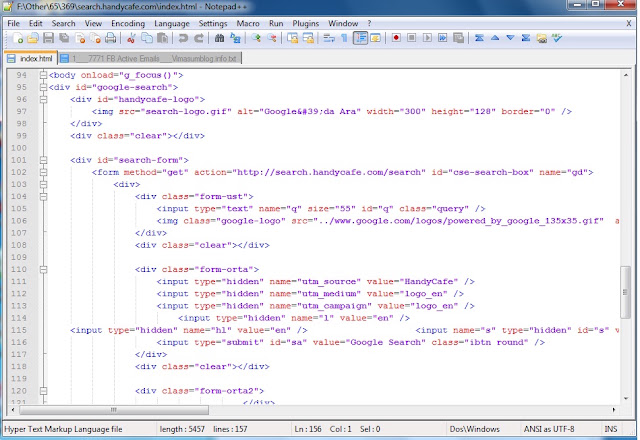Click user defined language toolbar icon
640x440 pixels.
[x=376, y=38]
